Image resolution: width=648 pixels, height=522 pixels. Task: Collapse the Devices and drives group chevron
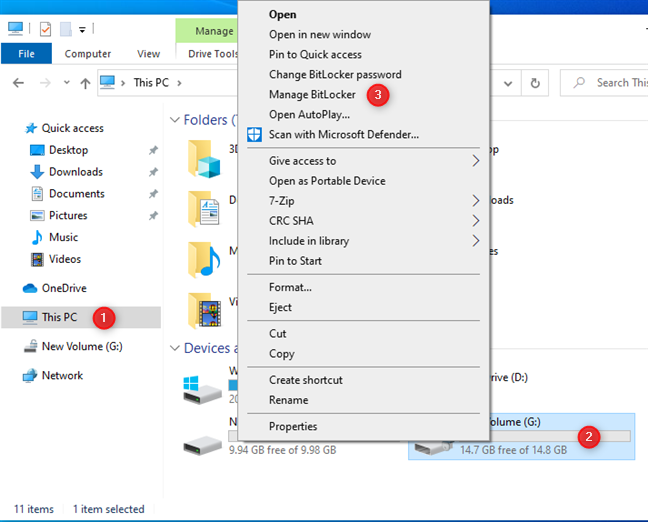tap(175, 348)
